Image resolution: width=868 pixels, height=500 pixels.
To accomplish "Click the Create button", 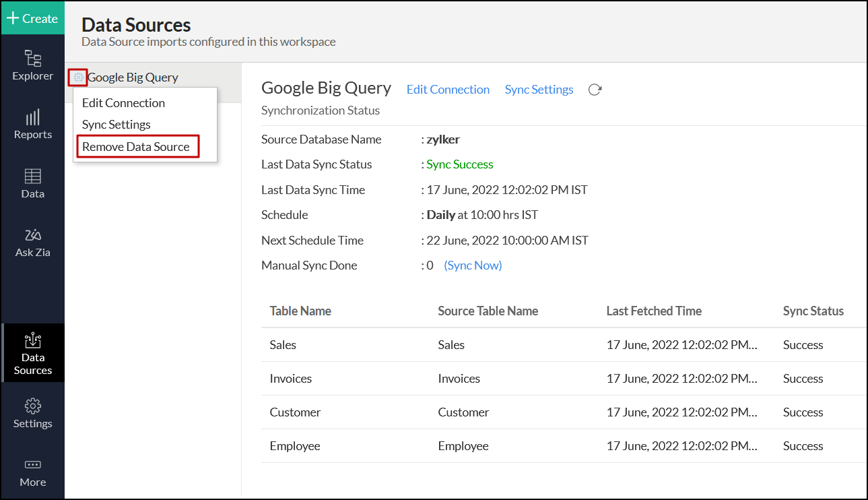I will coord(32,18).
